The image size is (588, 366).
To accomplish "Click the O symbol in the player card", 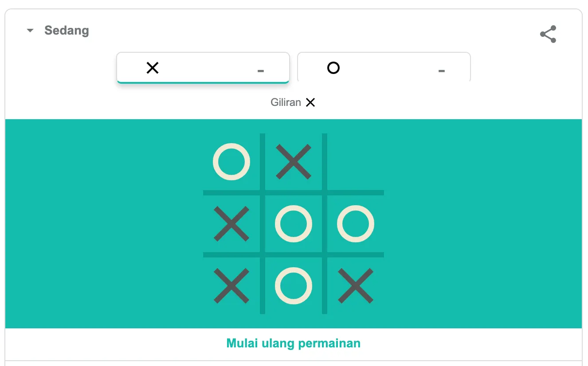I will pyautogui.click(x=333, y=68).
